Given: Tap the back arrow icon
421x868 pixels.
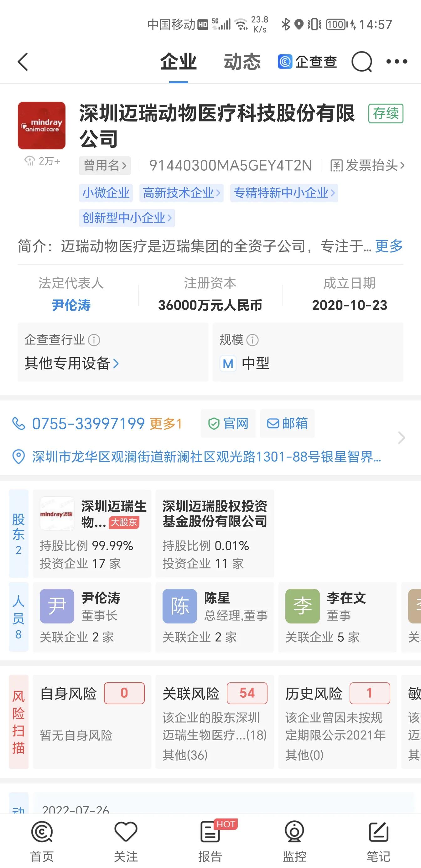Looking at the screenshot, I should [23, 62].
